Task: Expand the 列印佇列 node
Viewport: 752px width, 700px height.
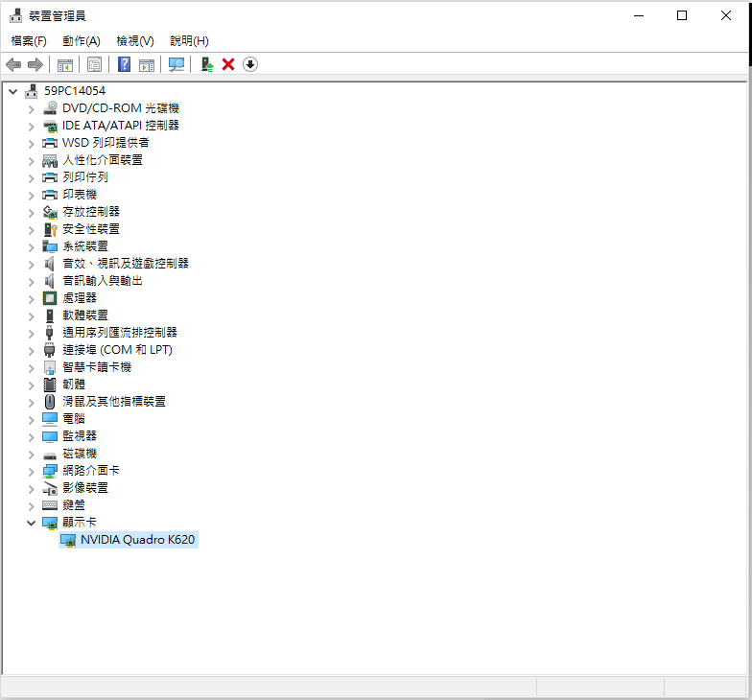Action: point(31,178)
